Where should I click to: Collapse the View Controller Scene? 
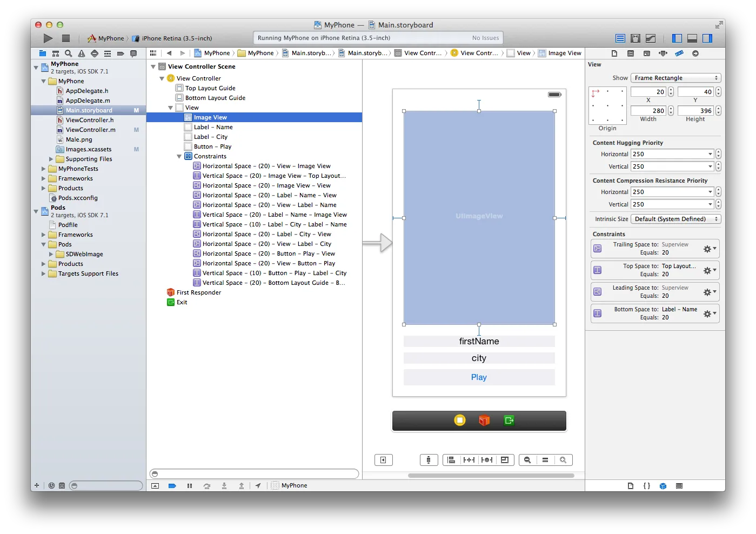click(153, 66)
